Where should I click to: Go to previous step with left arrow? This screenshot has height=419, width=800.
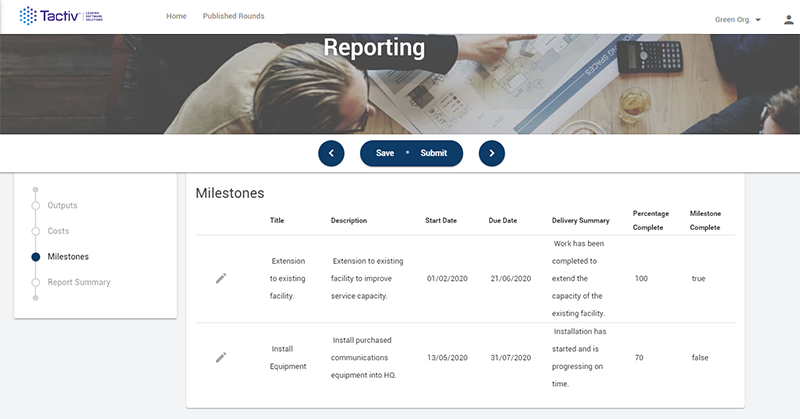[x=331, y=153]
